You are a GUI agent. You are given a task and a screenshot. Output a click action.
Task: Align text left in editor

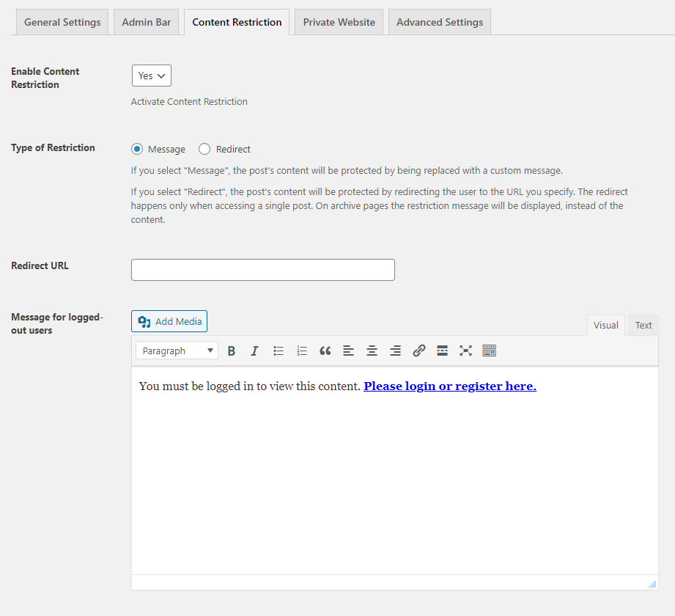(x=349, y=351)
